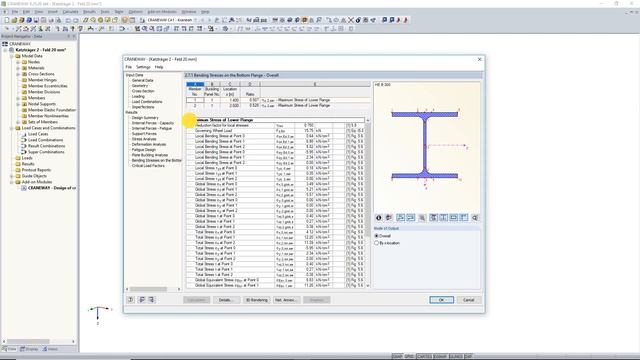This screenshot has height=360, width=640.
Task: Select Member Hinges in the Project Navigator
Action: tap(42, 80)
